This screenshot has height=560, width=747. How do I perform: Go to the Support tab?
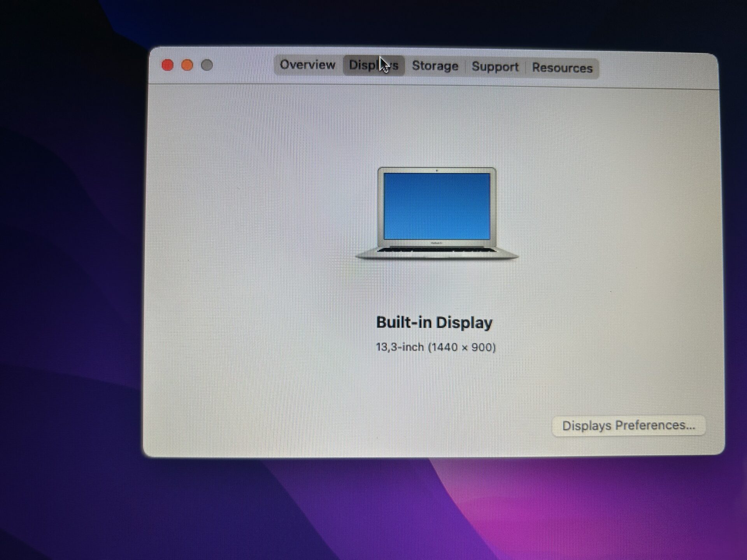pos(495,67)
